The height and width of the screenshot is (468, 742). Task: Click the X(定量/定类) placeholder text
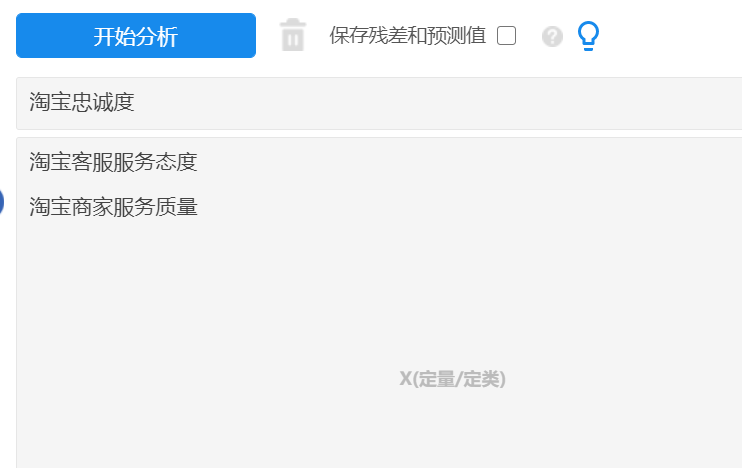(x=452, y=379)
